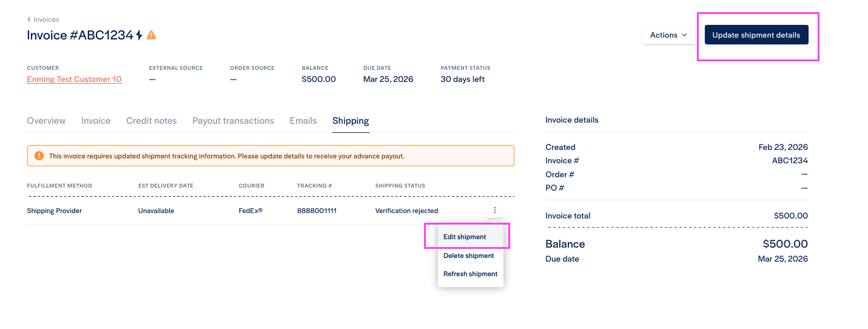Click the orange alert icon in banner
Viewport: 868px width, 329px height.
pos(39,156)
